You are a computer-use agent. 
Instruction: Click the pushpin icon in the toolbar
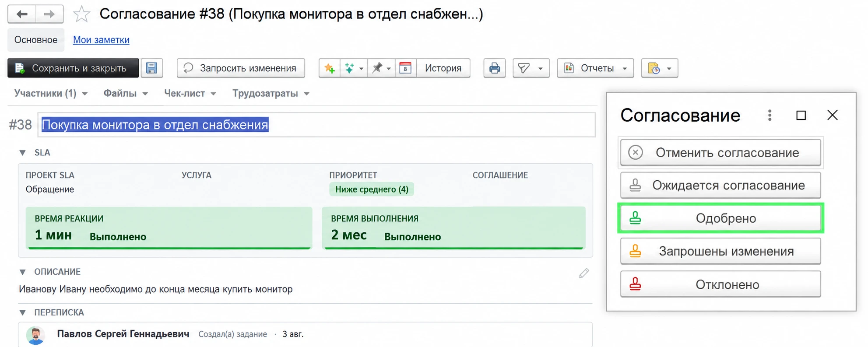376,68
